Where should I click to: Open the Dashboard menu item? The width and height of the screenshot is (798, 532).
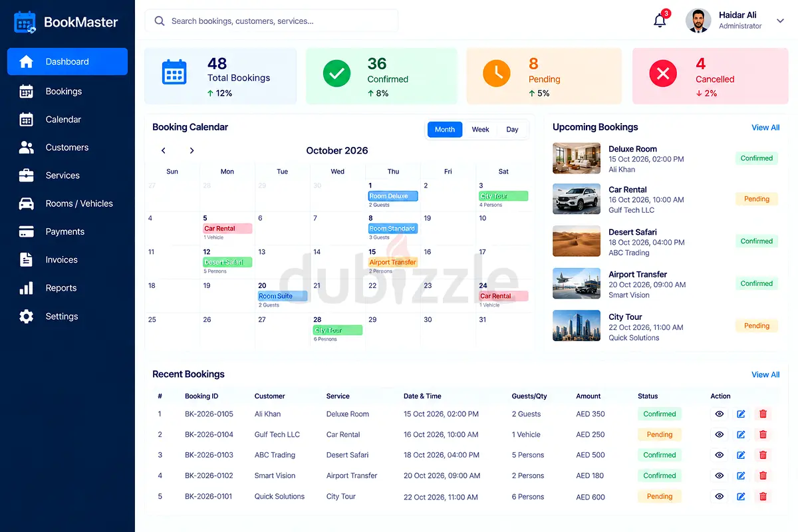click(x=67, y=62)
